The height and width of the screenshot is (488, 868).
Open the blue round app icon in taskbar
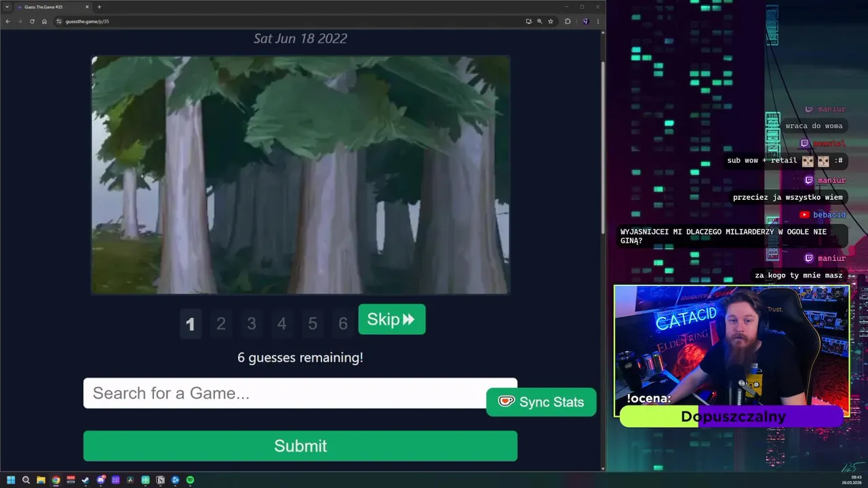tap(175, 480)
